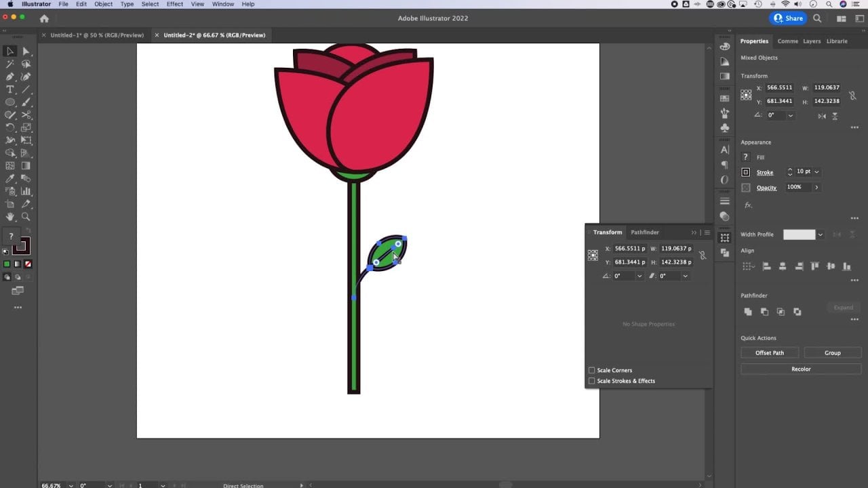Check Scale Strokes & Effects option
The height and width of the screenshot is (488, 868).
point(592,381)
